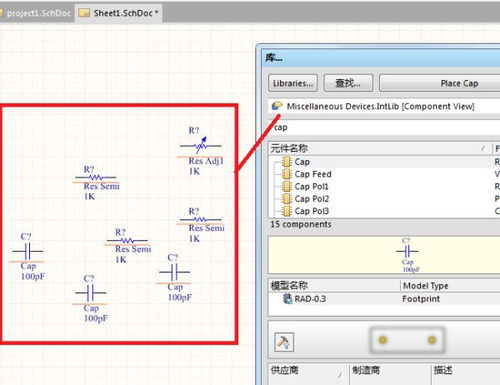This screenshot has width=500, height=385.
Task: Click the Footprint model type cell
Action: point(421,299)
